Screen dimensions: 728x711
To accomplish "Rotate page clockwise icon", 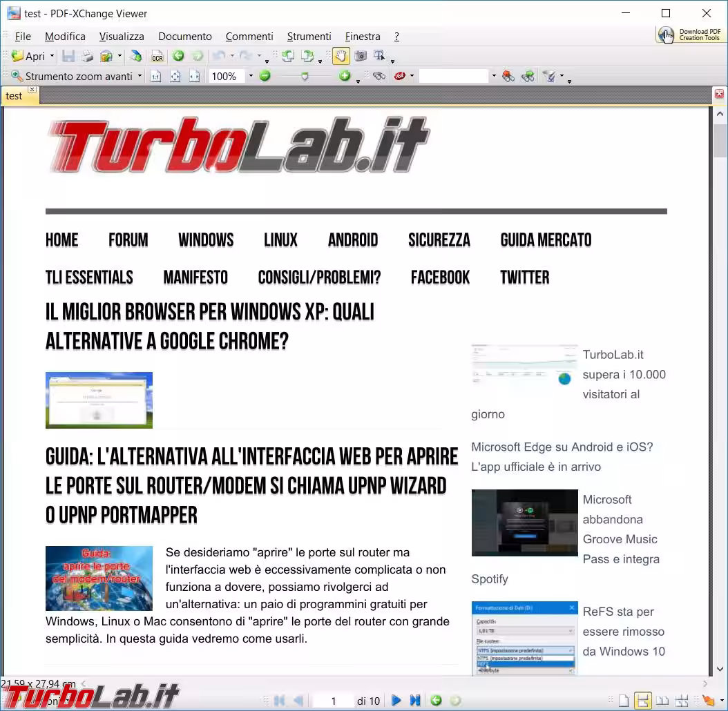I will pos(307,56).
